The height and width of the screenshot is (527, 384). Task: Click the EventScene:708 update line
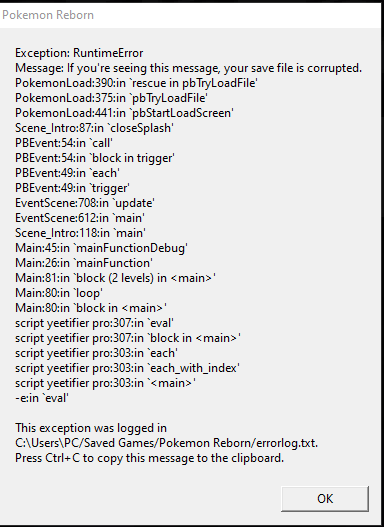click(85, 203)
